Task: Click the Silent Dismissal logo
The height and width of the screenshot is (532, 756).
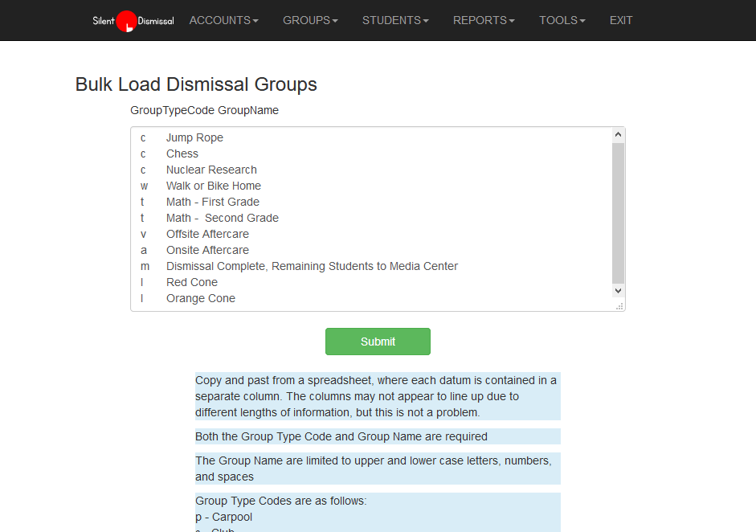Action: pos(133,21)
